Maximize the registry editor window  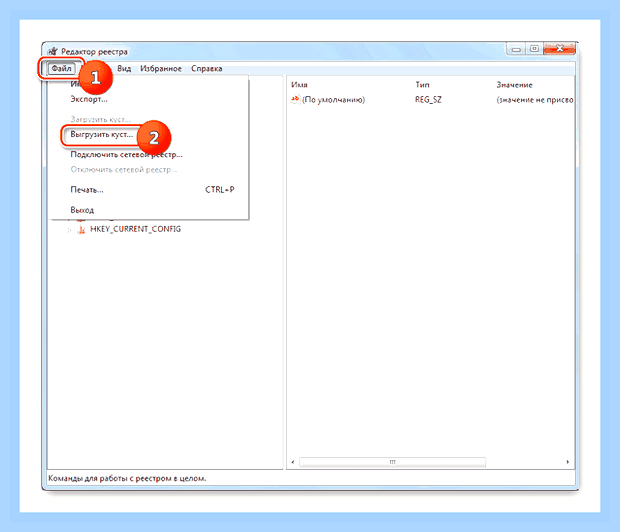[534, 49]
